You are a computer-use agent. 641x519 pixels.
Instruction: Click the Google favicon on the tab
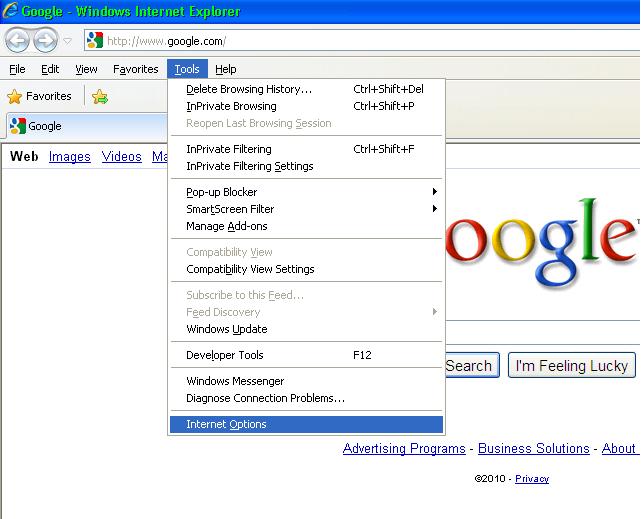click(x=18, y=126)
